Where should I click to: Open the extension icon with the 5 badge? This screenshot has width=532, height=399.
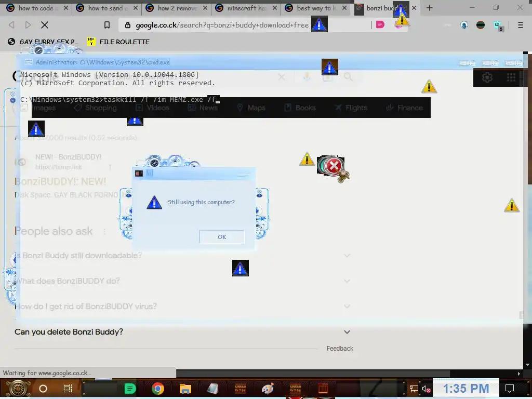[498, 25]
